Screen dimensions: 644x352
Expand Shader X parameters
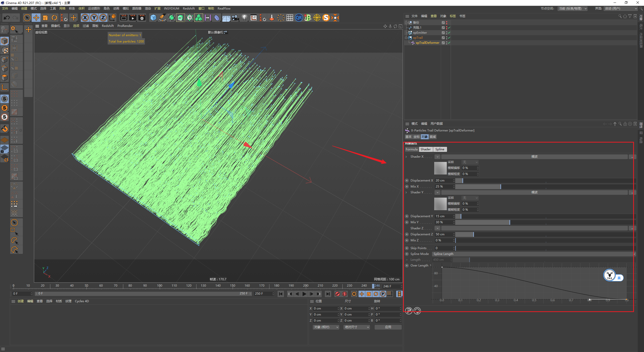406,157
